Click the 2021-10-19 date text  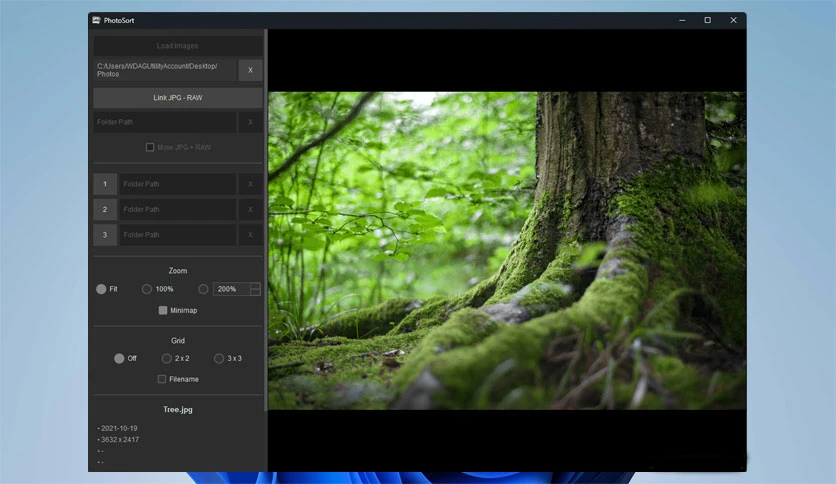119,428
